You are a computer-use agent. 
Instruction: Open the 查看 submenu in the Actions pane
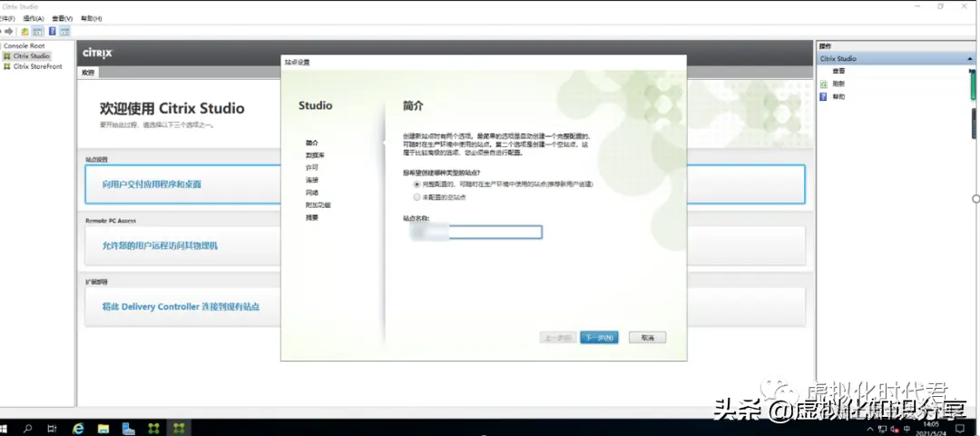pos(838,72)
